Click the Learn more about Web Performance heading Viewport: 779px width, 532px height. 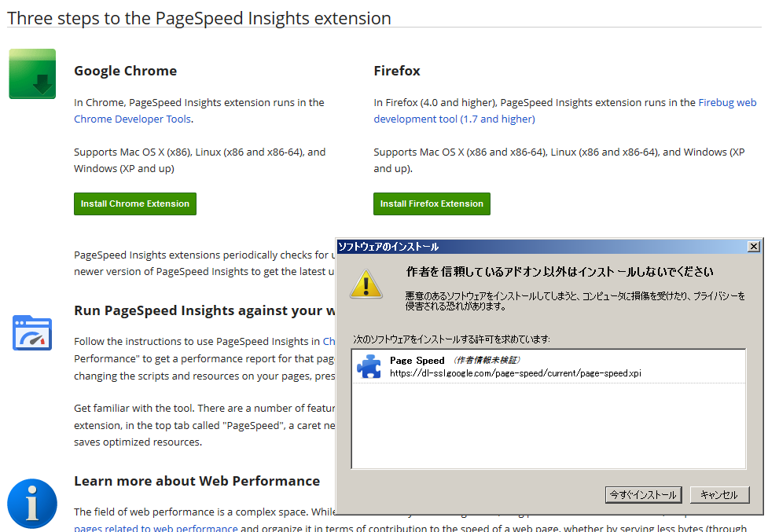point(197,481)
